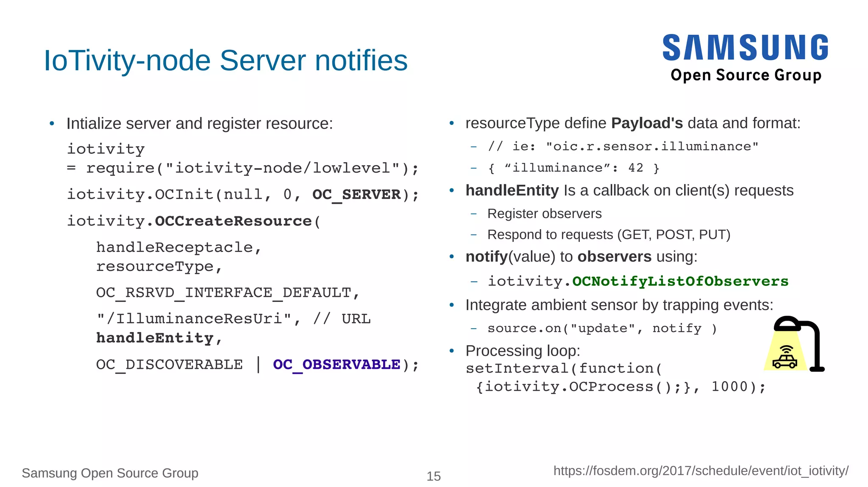Click the "oic.r.sensor.illuminance" comment line
868x487 pixels.
[623, 147]
